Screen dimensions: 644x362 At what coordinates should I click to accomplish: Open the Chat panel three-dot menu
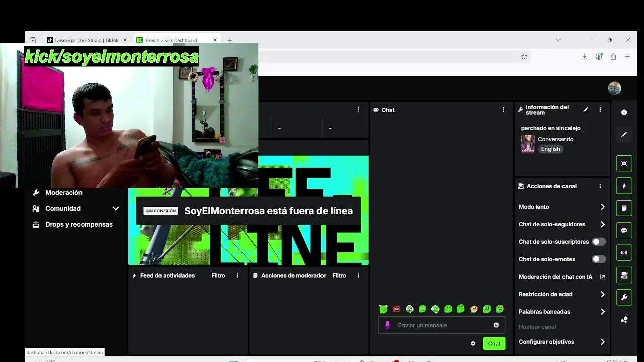click(503, 110)
